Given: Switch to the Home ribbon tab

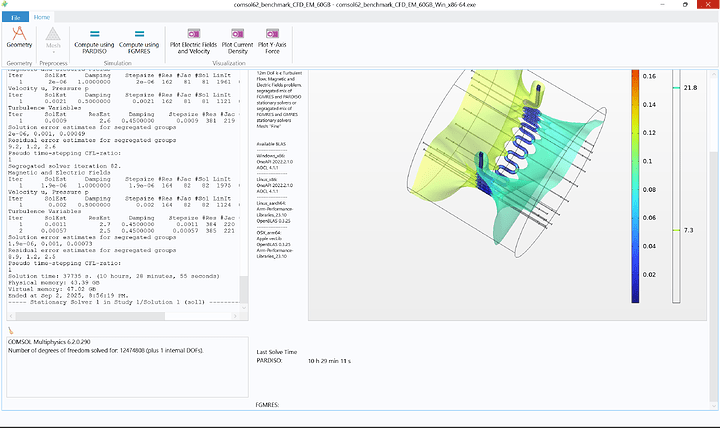Looking at the screenshot, I should click(42, 17).
